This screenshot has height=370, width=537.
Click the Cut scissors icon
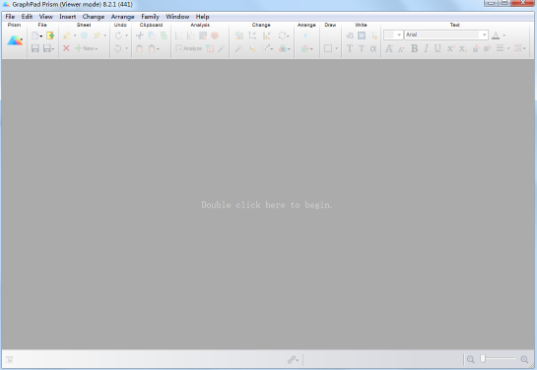[x=139, y=35]
